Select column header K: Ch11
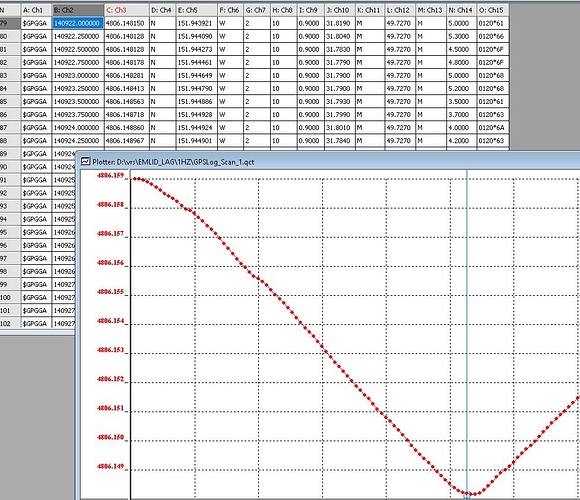This screenshot has width=580, height=500. click(370, 10)
